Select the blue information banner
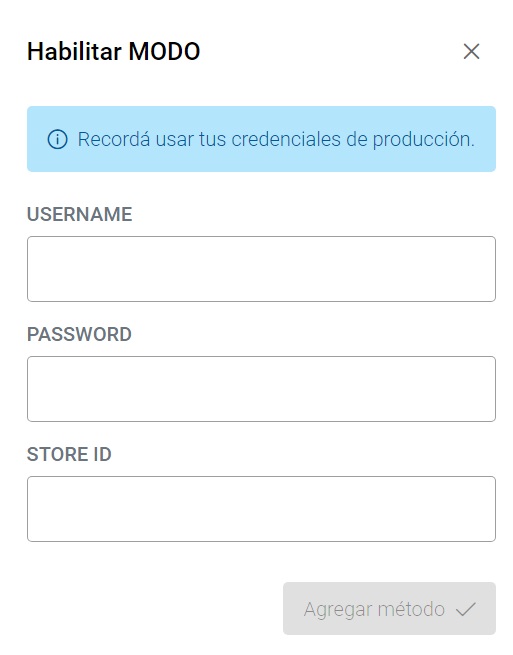 tap(262, 139)
